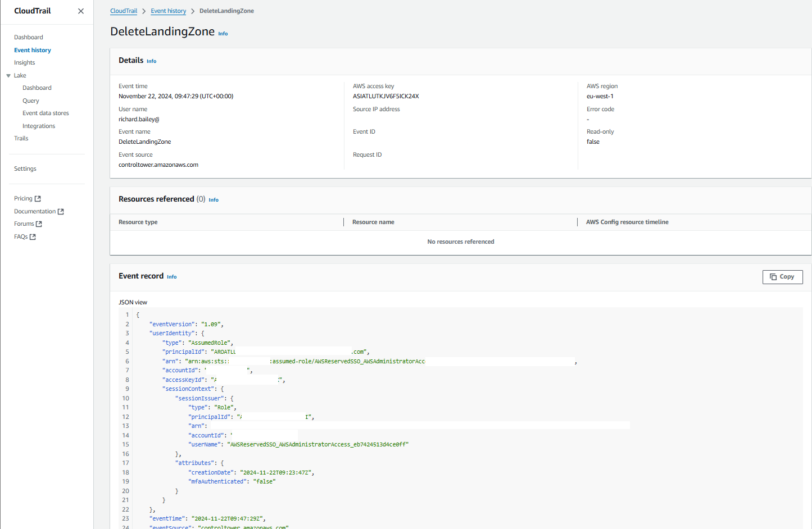The height and width of the screenshot is (529, 812).
Task: Click the event time value November 22, 2024
Action: 176,97
